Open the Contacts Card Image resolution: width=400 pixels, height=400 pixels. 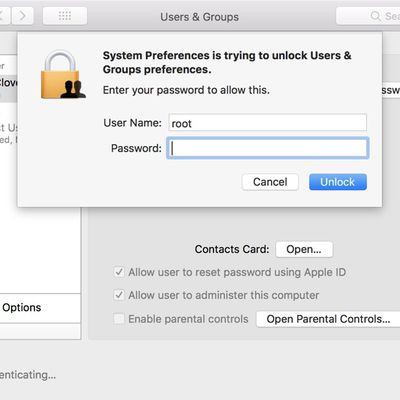(x=304, y=249)
